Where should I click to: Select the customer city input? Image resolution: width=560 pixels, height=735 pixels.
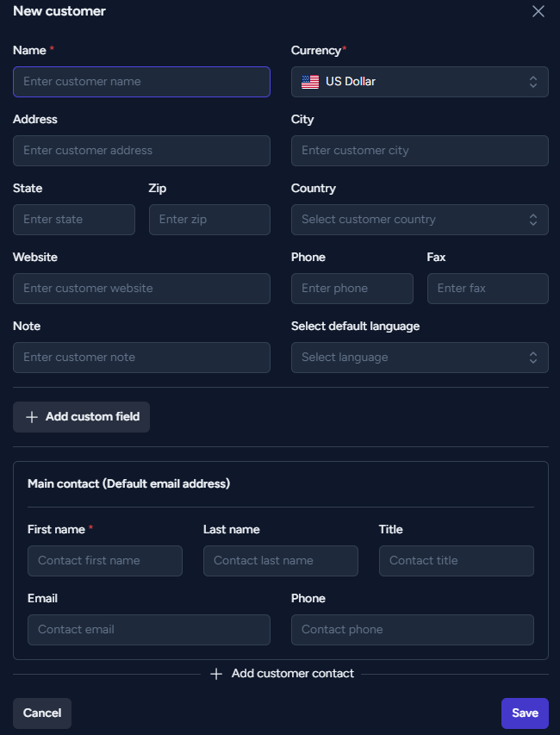coord(420,151)
